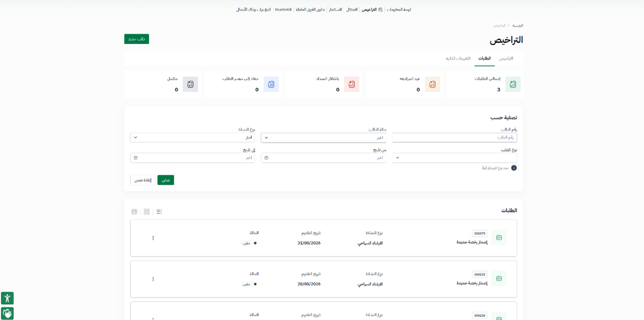Click request number badge 300235
Image resolution: width=644 pixels, height=320 pixels.
480,275
